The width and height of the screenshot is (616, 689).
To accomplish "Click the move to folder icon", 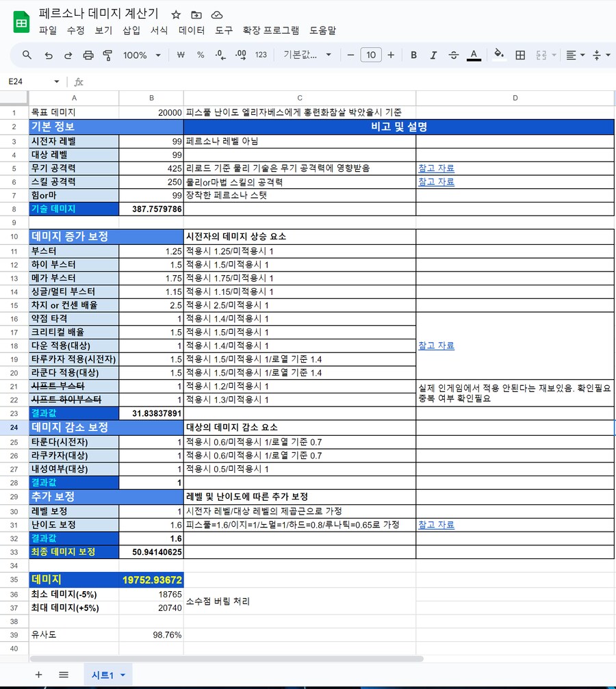I will click(x=196, y=14).
